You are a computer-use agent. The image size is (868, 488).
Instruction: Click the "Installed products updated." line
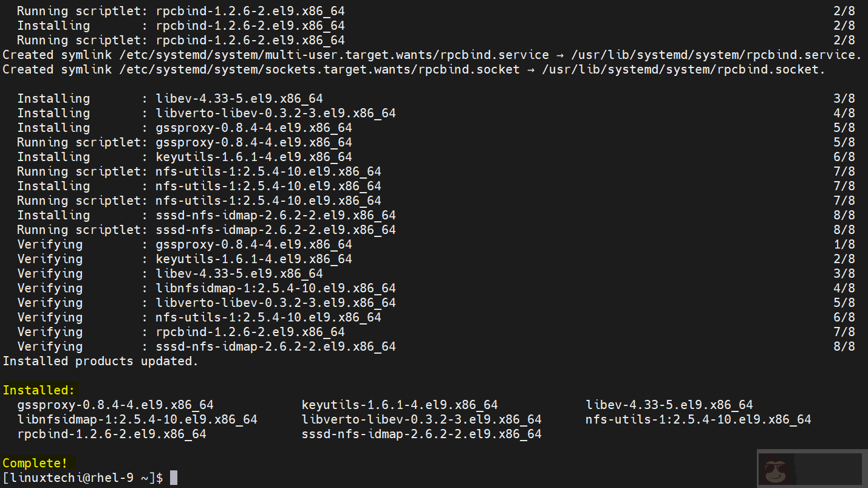pyautogui.click(x=101, y=361)
